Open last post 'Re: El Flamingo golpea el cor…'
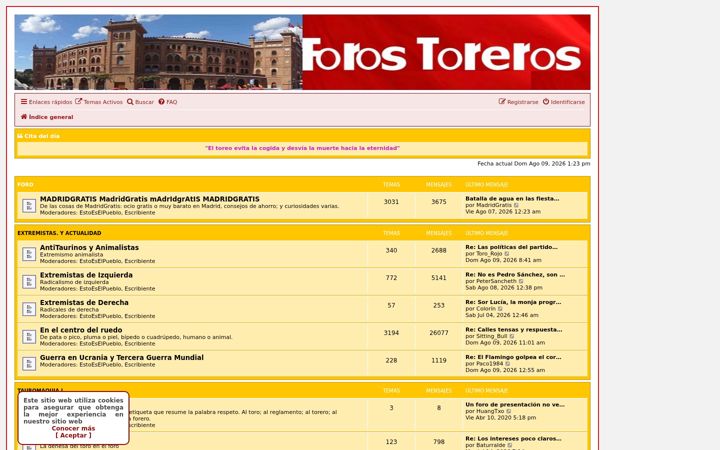This screenshot has height=450, width=720. [x=513, y=357]
